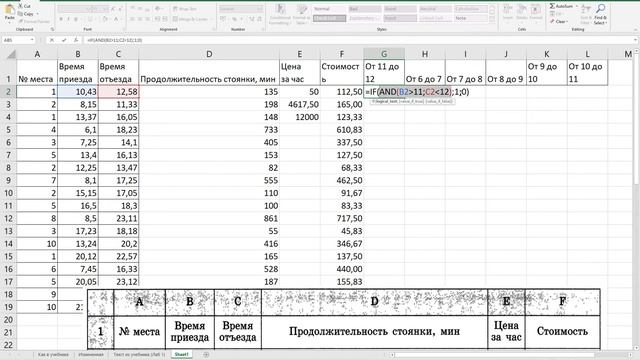Click the Select All corner triangle

tap(11, 54)
